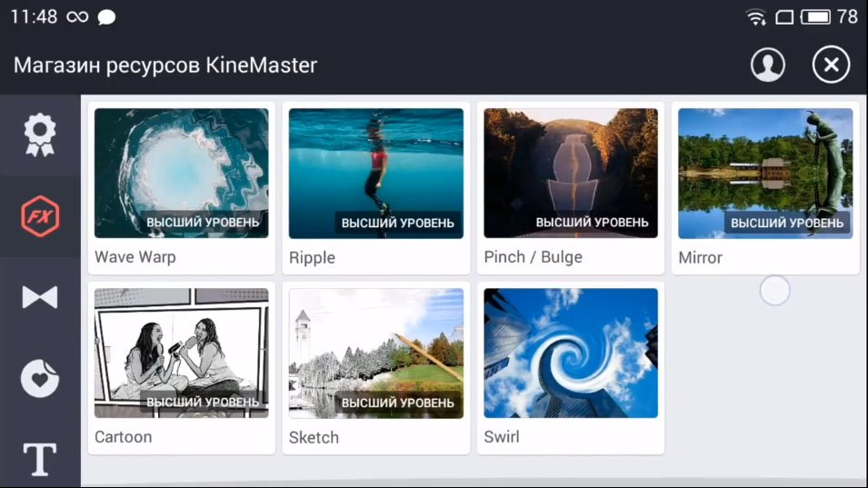Open the transitions bowtie category
Image resolution: width=868 pixels, height=488 pixels.
[40, 297]
